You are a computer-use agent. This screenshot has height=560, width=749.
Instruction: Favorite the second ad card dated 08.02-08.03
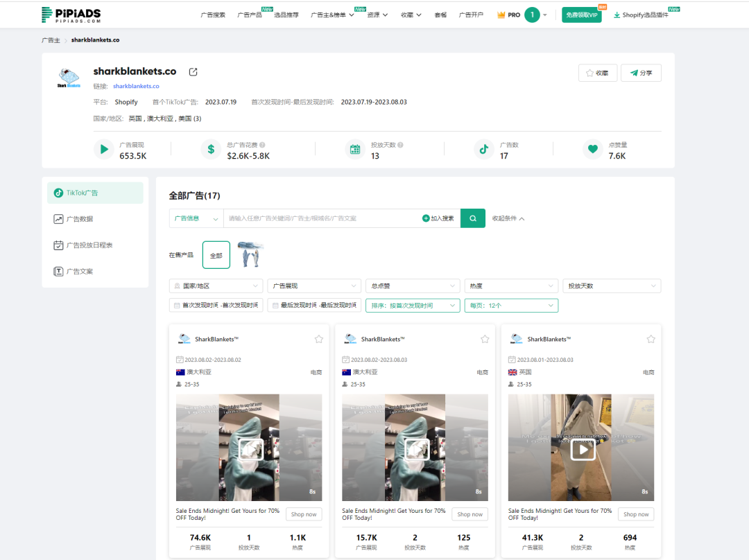pyautogui.click(x=485, y=339)
